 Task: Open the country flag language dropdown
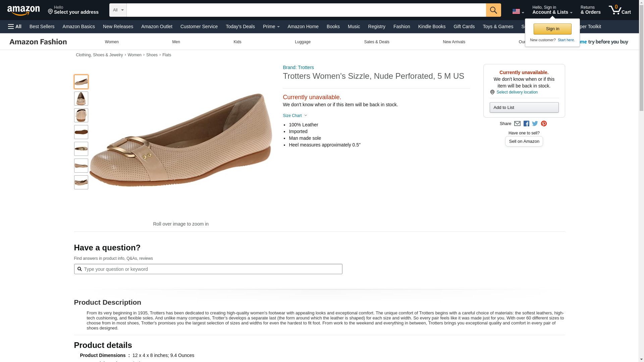click(518, 11)
